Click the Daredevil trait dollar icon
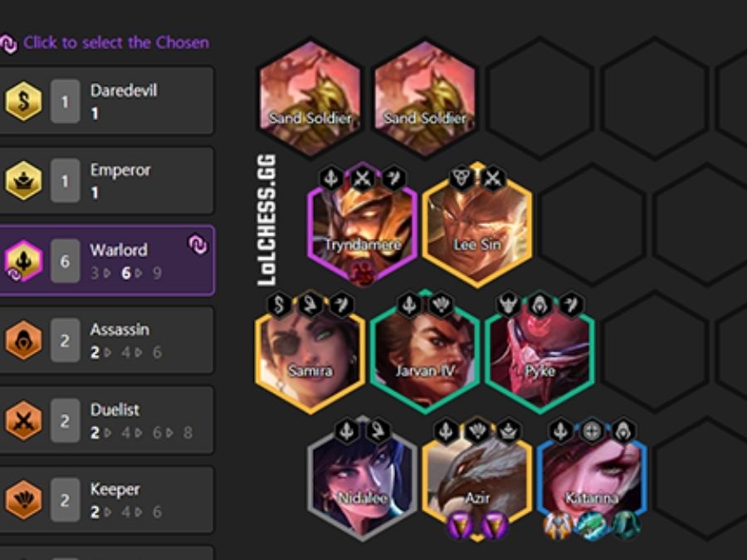 (x=23, y=101)
